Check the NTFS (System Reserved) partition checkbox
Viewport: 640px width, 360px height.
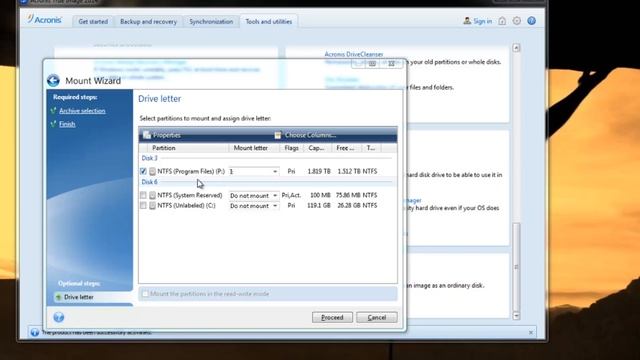(143, 196)
